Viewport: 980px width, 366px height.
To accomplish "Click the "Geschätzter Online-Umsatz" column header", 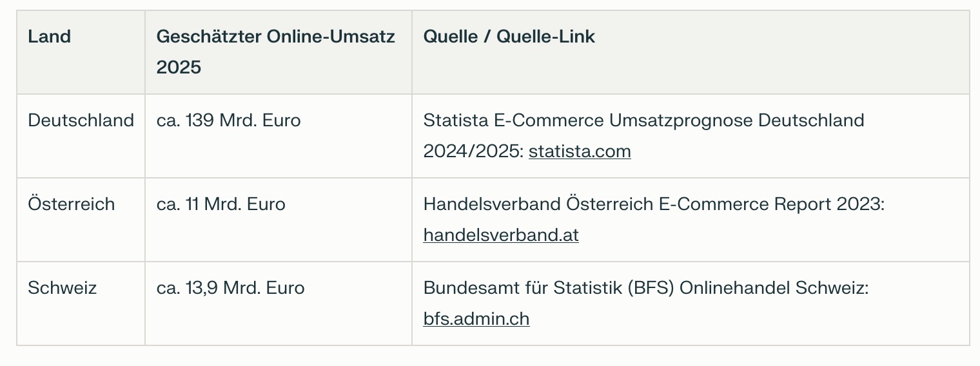I will pyautogui.click(x=276, y=37).
